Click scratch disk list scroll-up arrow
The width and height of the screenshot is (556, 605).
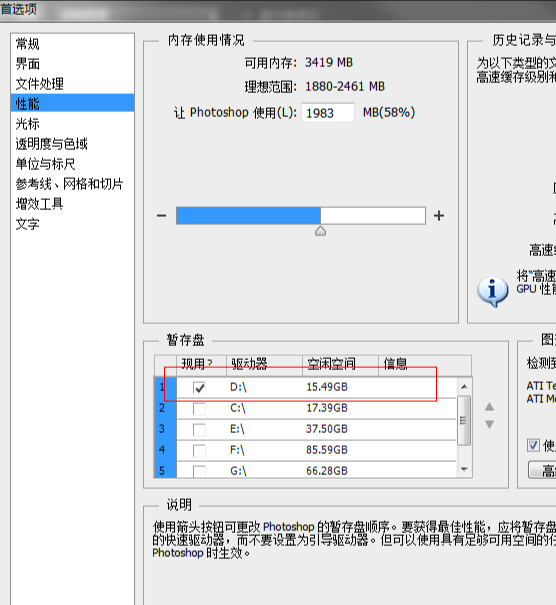click(464, 387)
